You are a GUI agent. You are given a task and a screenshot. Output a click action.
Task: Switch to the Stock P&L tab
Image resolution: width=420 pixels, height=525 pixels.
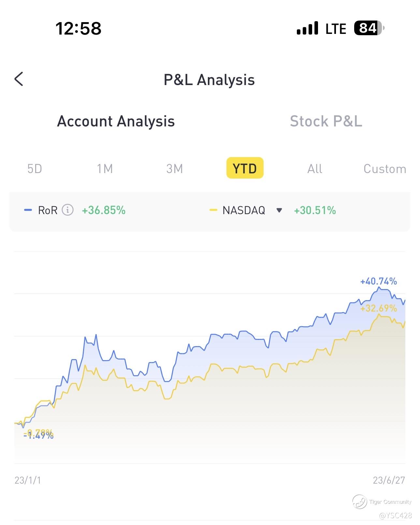326,121
